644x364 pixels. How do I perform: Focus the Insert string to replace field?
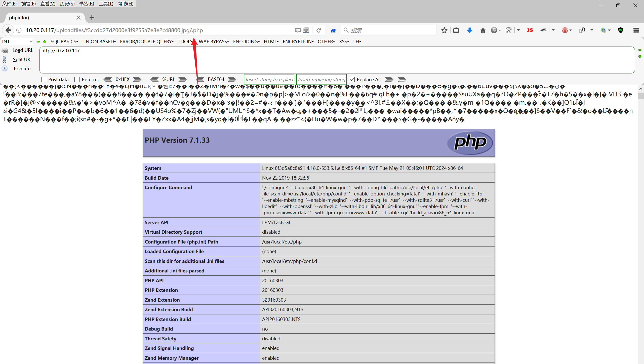tap(269, 79)
